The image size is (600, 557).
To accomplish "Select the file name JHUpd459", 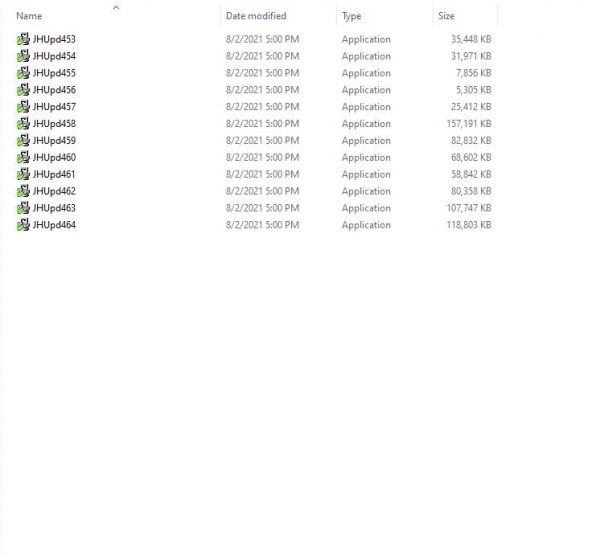I will pyautogui.click(x=54, y=140).
